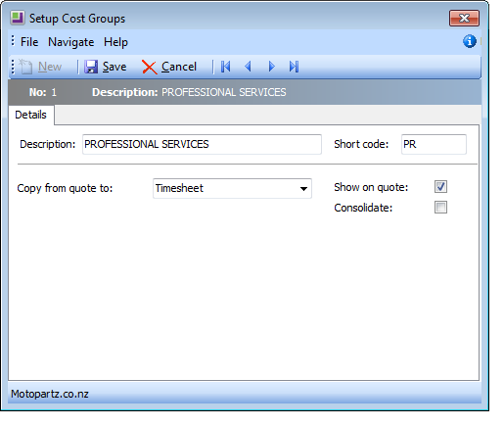This screenshot has width=504, height=426.
Task: Open the File menu
Action: (x=29, y=42)
